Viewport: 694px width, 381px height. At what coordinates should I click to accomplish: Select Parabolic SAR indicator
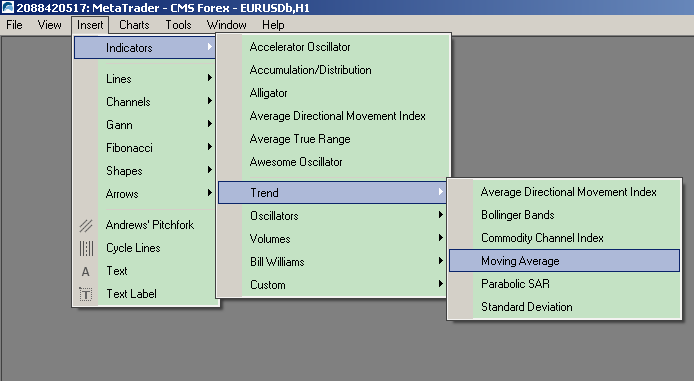click(564, 284)
